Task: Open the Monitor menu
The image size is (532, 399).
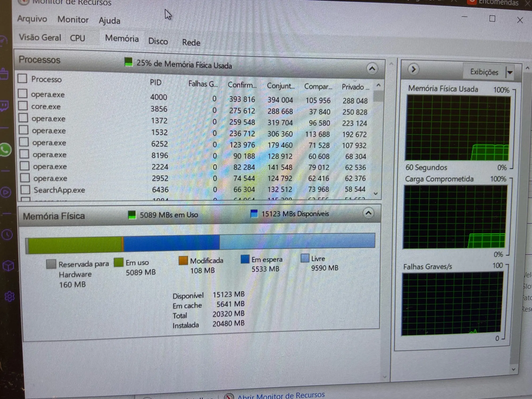Action: point(73,20)
